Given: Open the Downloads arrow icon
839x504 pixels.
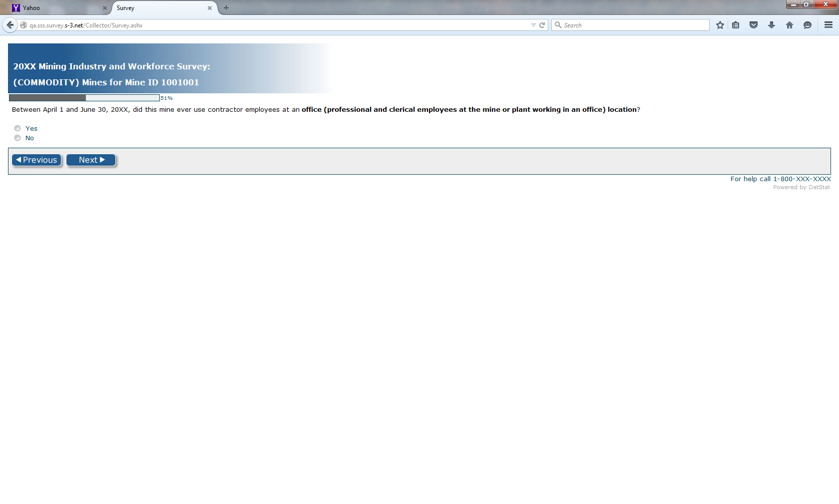Looking at the screenshot, I should pyautogui.click(x=772, y=25).
